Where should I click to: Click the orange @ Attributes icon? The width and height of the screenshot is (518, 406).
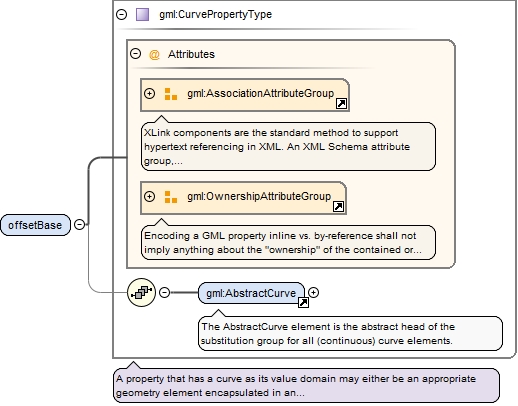click(x=154, y=54)
